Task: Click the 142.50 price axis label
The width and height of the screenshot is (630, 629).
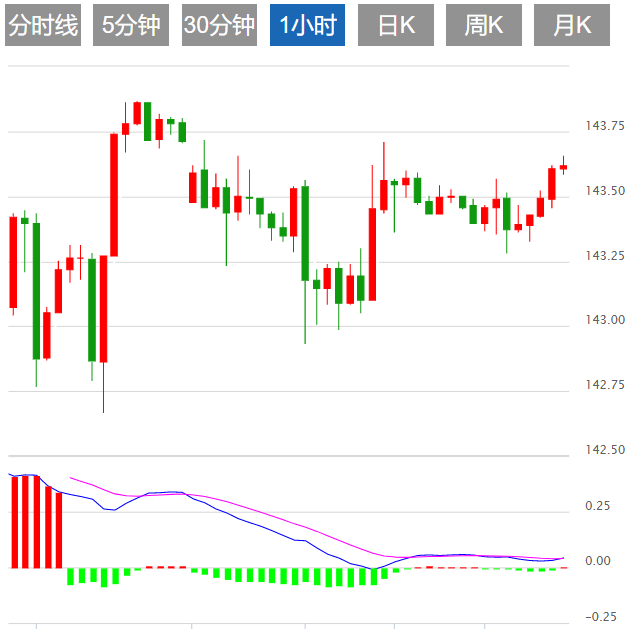Action: (606, 450)
